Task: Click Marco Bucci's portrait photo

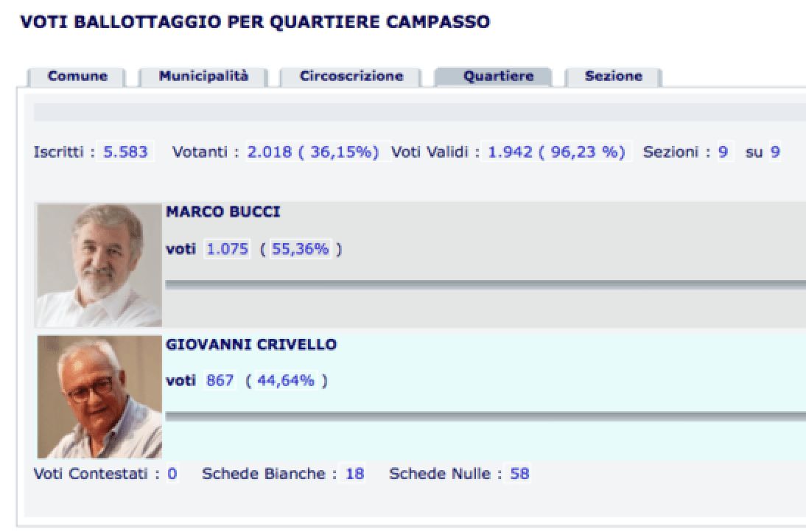Action: pos(99,265)
